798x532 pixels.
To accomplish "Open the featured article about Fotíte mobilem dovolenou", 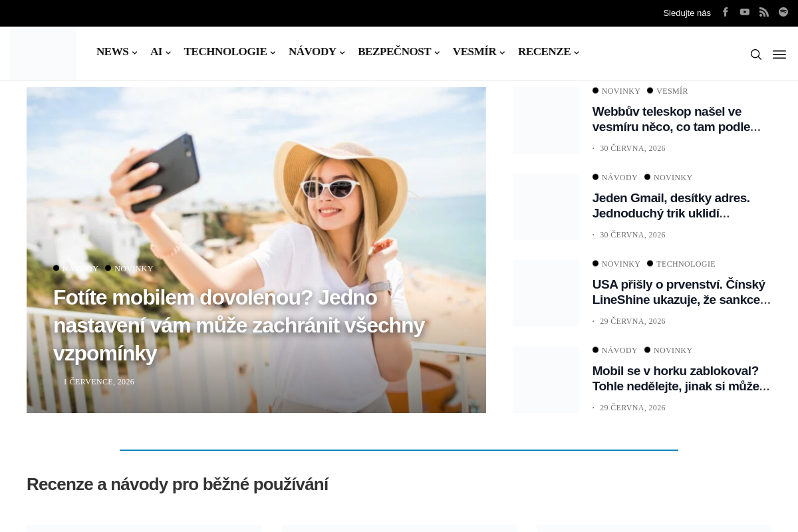I will pos(239,325).
